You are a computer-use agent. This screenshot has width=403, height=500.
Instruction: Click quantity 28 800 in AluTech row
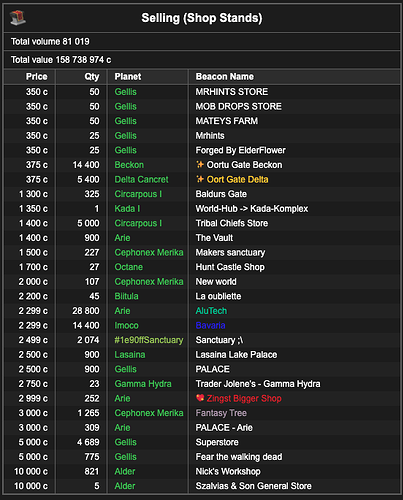point(86,311)
